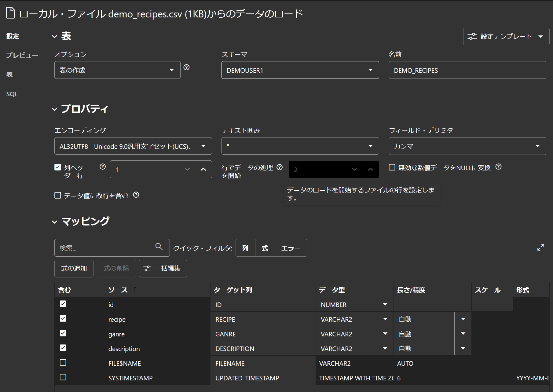Uncheck the include box for ganre row
Screen dimensions: 553x392
click(63, 333)
